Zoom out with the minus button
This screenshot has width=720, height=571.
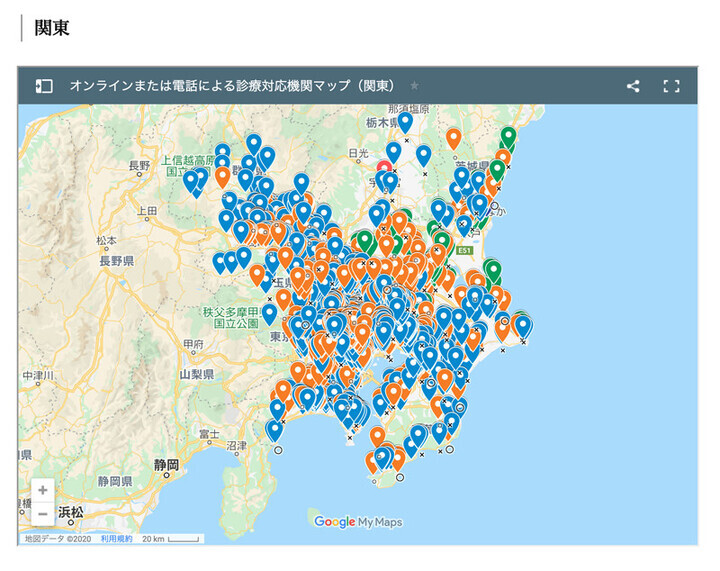43,513
